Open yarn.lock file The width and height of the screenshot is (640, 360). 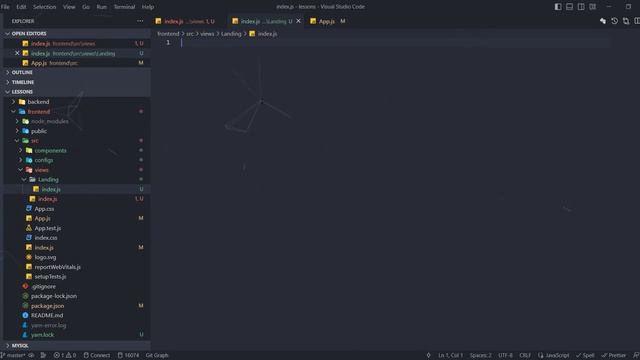[77, 335]
